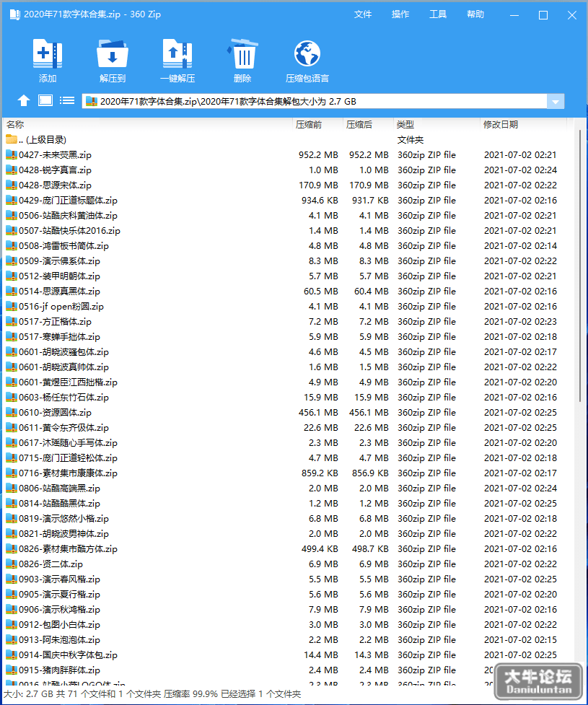Go up one level with the arrow icon
This screenshot has height=705, width=588.
coord(24,100)
